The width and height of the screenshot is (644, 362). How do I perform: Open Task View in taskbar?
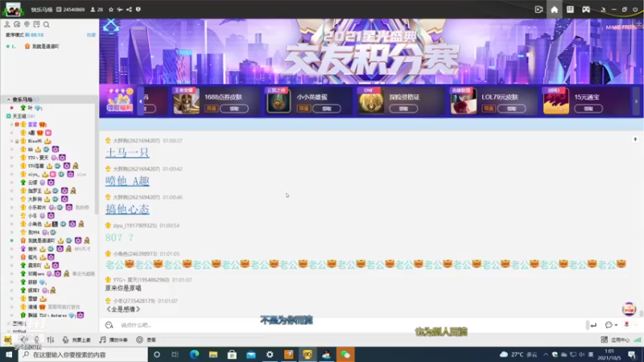[x=175, y=354]
